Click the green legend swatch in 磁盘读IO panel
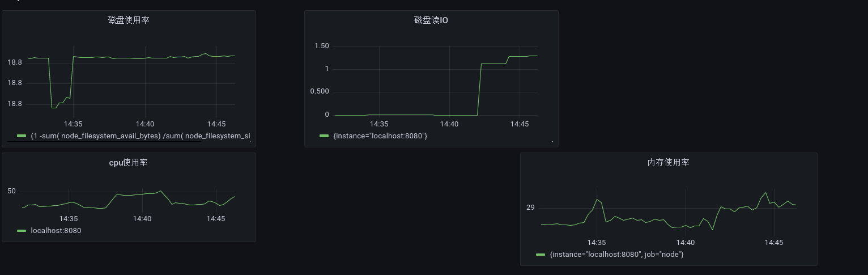The image size is (868, 275). 324,136
